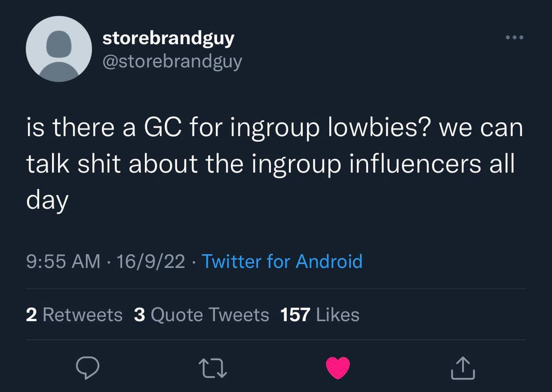
Task: Click the 16/9/22 date text
Action: click(x=151, y=261)
